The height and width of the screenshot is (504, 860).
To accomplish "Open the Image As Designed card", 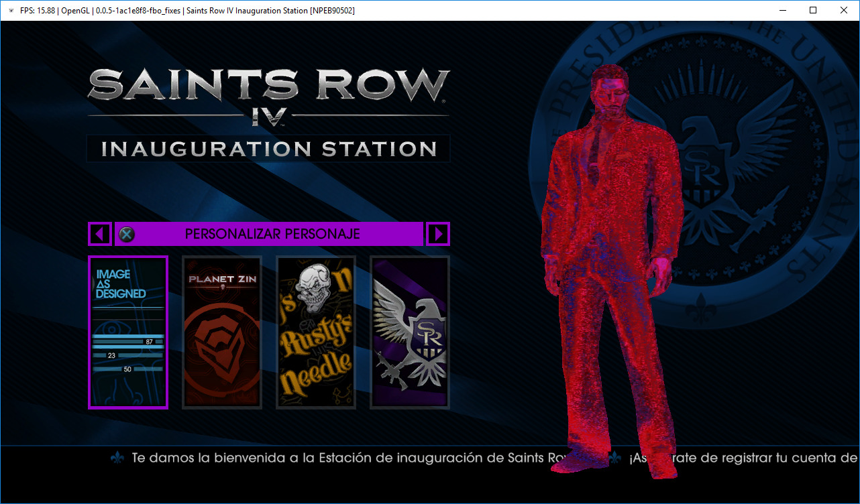I will (x=128, y=332).
